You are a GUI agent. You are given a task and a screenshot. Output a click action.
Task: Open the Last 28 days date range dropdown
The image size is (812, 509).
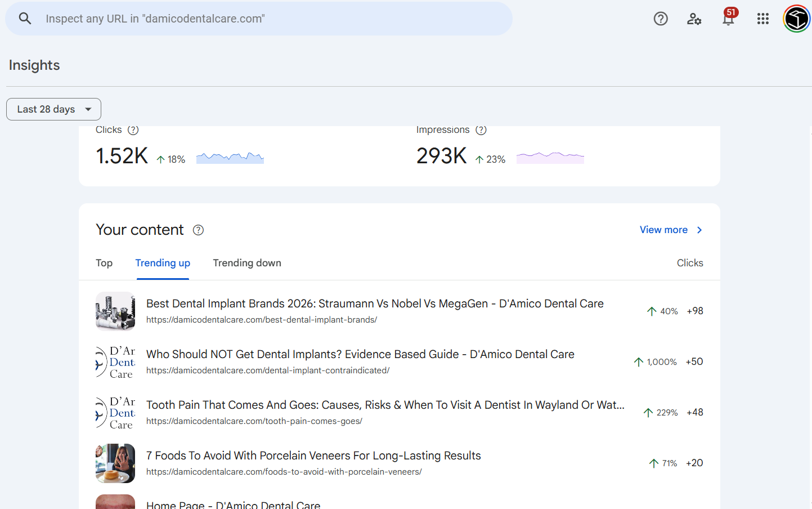(x=53, y=109)
